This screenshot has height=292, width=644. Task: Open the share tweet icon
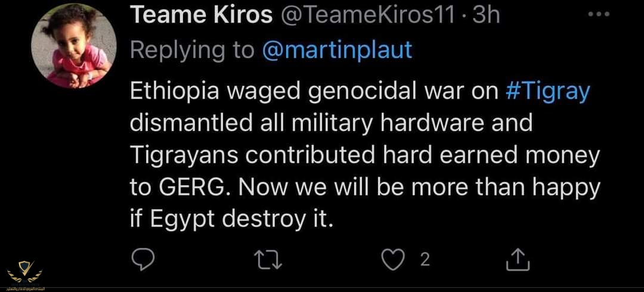(x=518, y=259)
